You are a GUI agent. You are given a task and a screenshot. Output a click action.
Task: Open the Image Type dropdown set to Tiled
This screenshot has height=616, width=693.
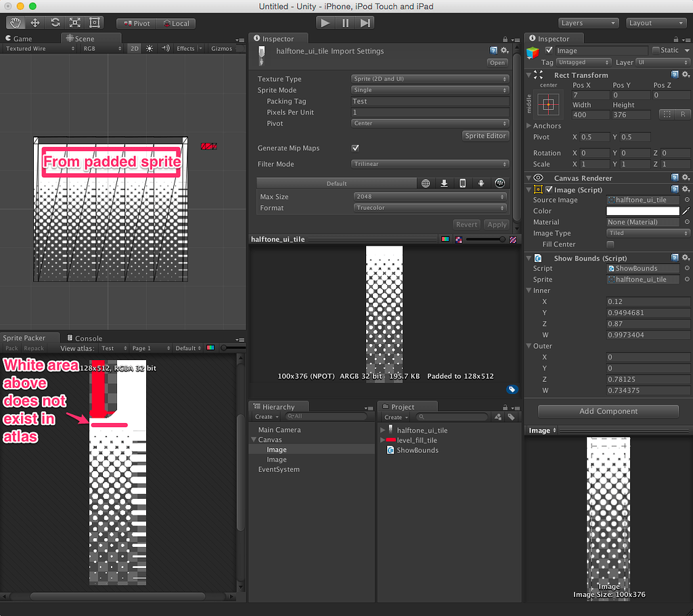pyautogui.click(x=646, y=233)
